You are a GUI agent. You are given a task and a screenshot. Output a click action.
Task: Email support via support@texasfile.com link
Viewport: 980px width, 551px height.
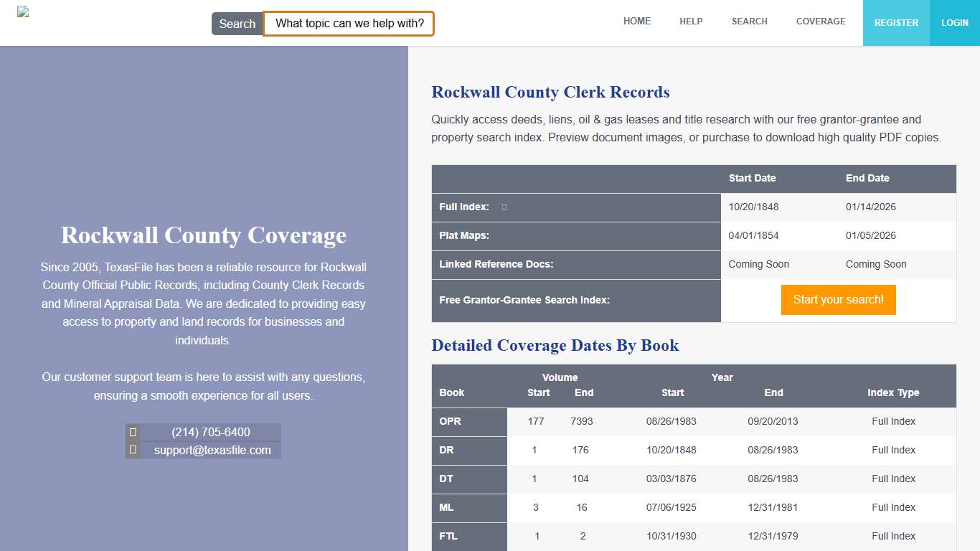click(x=212, y=449)
